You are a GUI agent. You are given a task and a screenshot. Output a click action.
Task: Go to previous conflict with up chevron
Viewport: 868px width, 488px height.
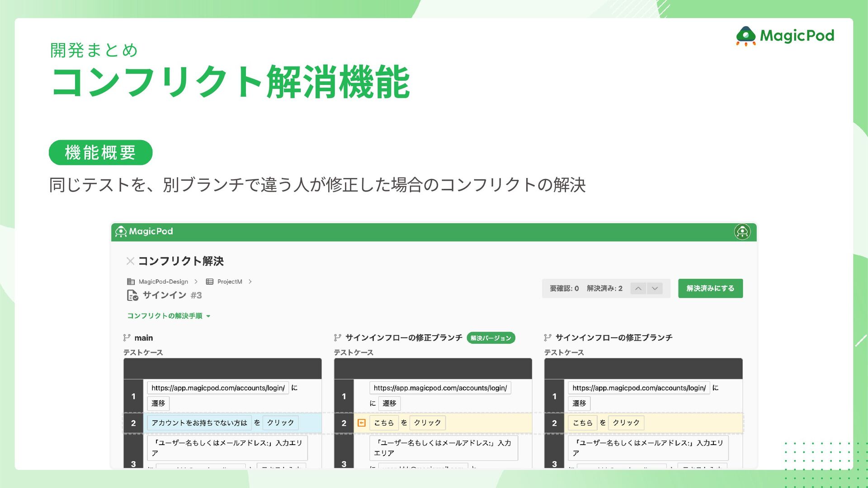638,288
